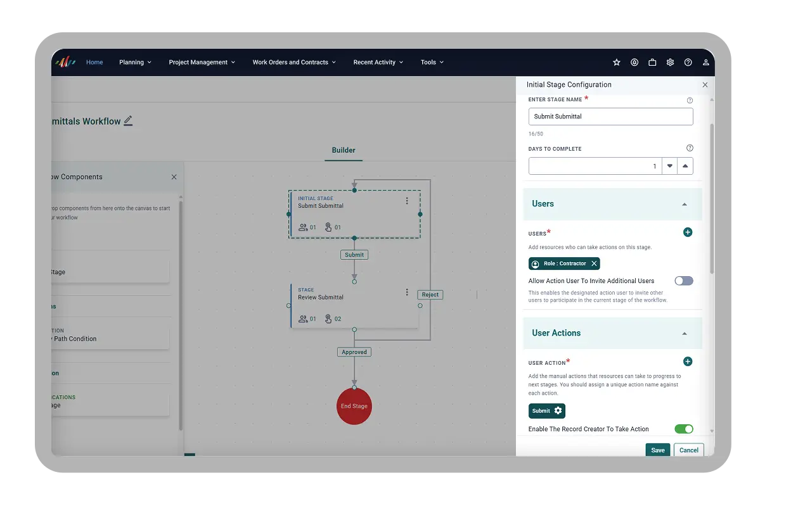Click the Path Condition component card
This screenshot has width=791, height=532.
point(111,338)
